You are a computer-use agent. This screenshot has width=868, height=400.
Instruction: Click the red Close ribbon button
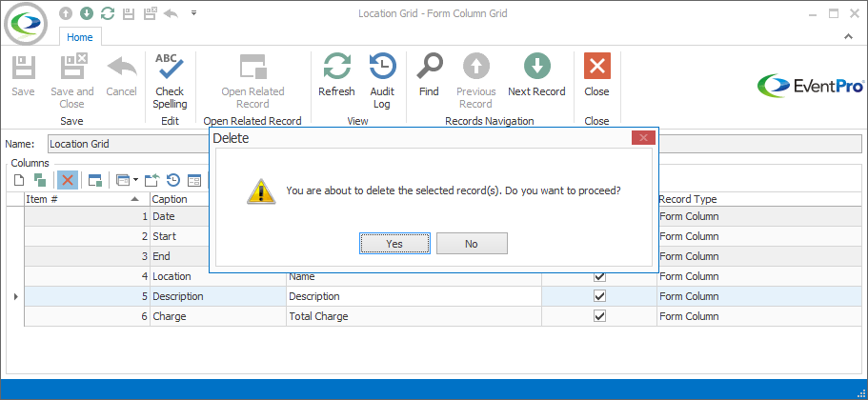tap(596, 76)
